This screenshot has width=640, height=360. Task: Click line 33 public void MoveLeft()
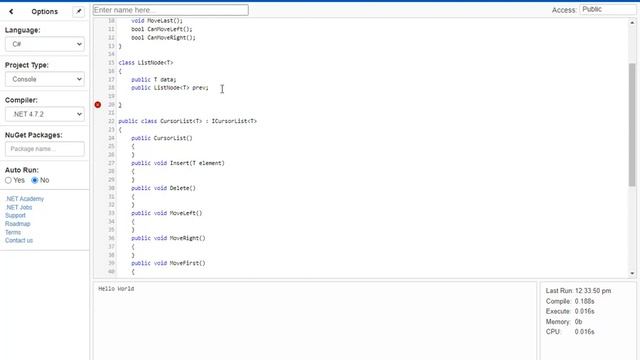click(167, 213)
